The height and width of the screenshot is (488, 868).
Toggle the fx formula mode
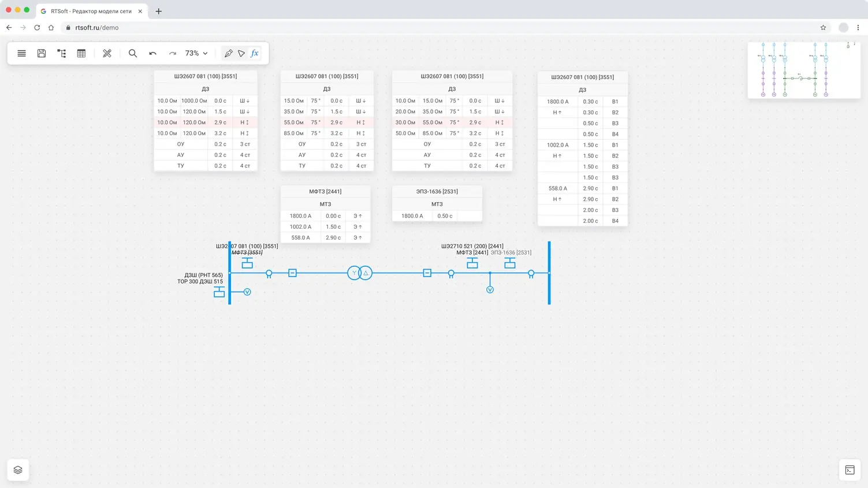tap(255, 53)
